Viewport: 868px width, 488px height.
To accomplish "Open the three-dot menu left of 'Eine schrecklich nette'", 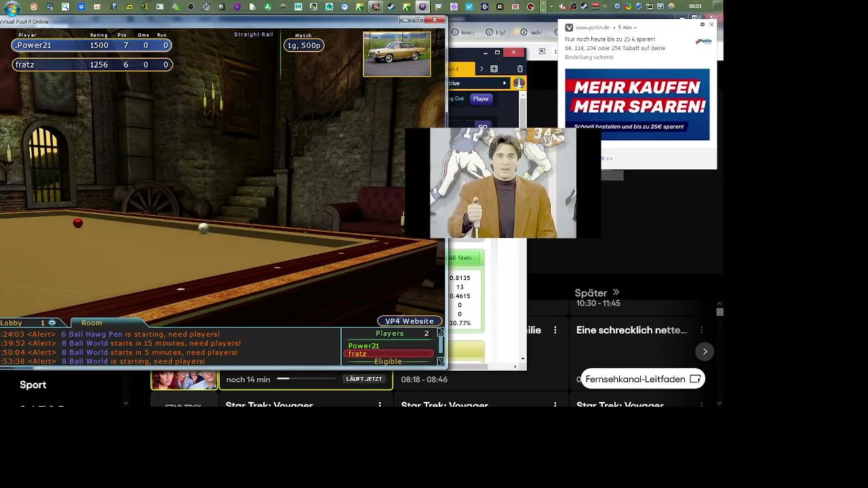I will [x=555, y=330].
